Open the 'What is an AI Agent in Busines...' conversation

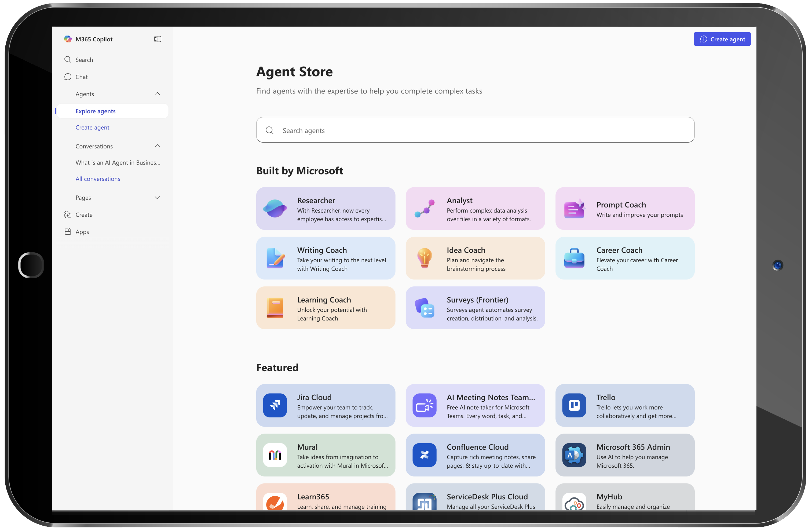click(118, 162)
